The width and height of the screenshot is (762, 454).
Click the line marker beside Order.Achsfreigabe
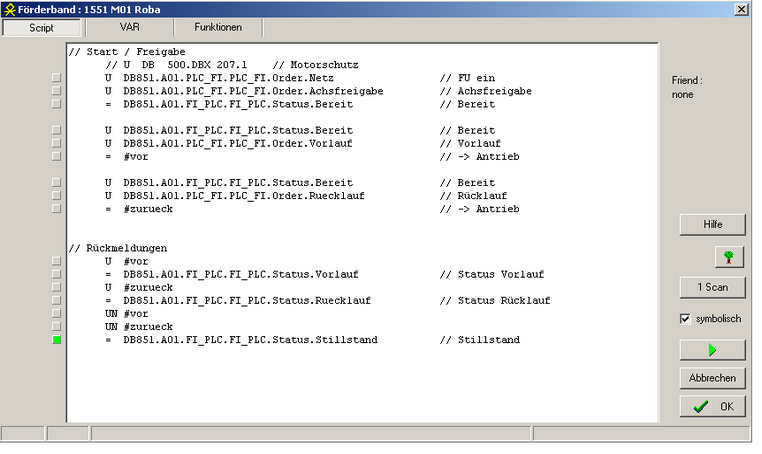click(x=57, y=90)
